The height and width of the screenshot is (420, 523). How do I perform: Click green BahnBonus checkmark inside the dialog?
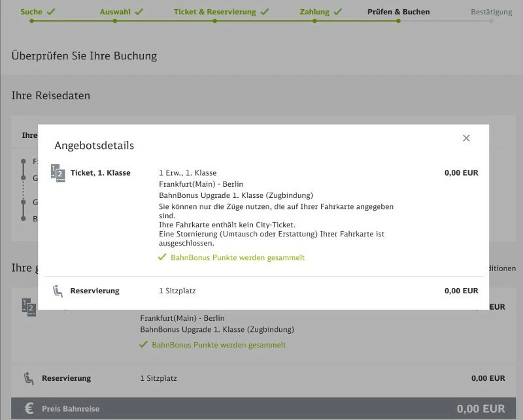[x=162, y=257]
